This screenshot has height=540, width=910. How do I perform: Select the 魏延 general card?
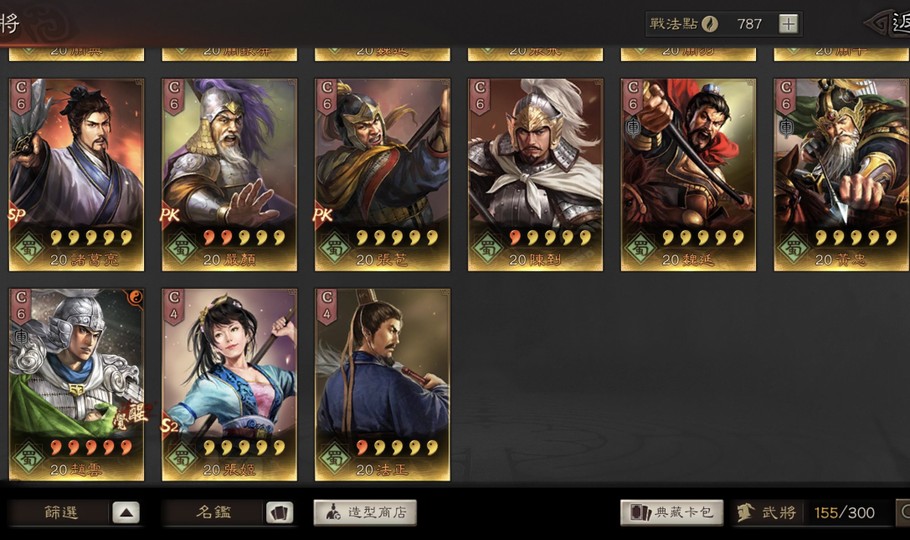click(x=688, y=175)
